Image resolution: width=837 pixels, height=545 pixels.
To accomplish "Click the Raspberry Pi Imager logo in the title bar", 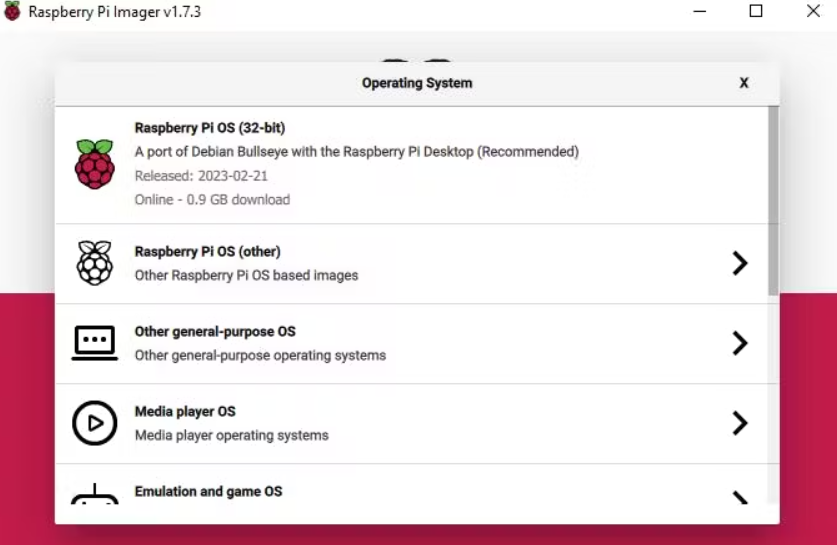I will (x=12, y=11).
